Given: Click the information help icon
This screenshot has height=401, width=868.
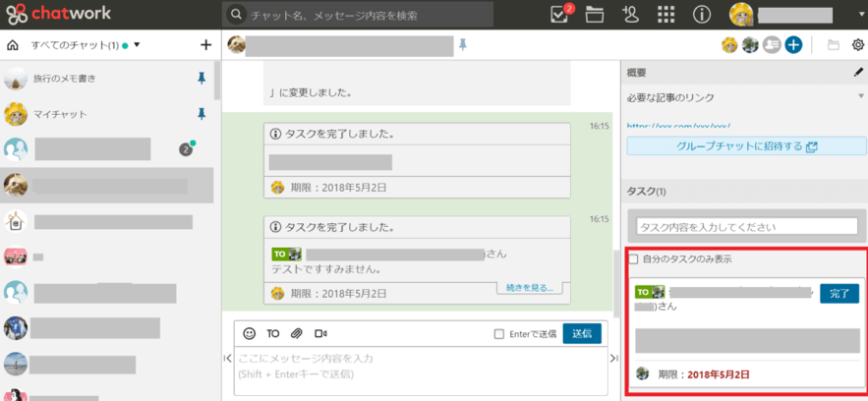Looking at the screenshot, I should pyautogui.click(x=701, y=15).
